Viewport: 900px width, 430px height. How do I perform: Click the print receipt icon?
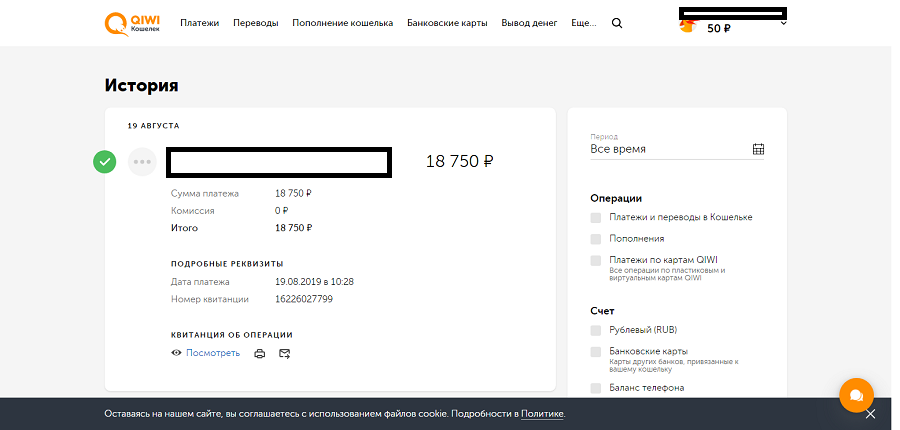pyautogui.click(x=259, y=354)
